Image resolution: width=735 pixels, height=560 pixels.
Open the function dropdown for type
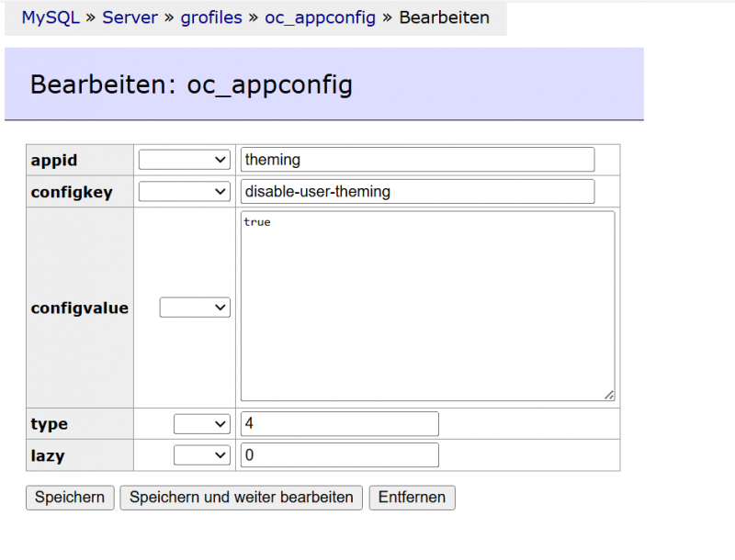pos(201,424)
